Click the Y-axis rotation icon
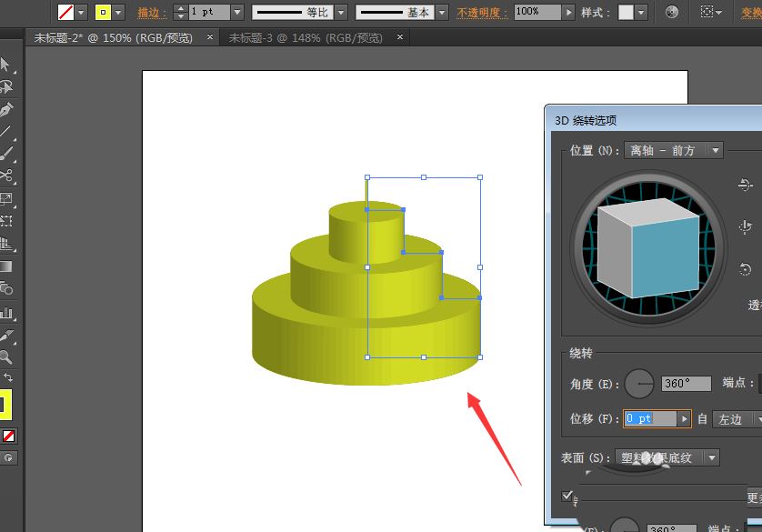Image resolution: width=762 pixels, height=532 pixels. 745,226
